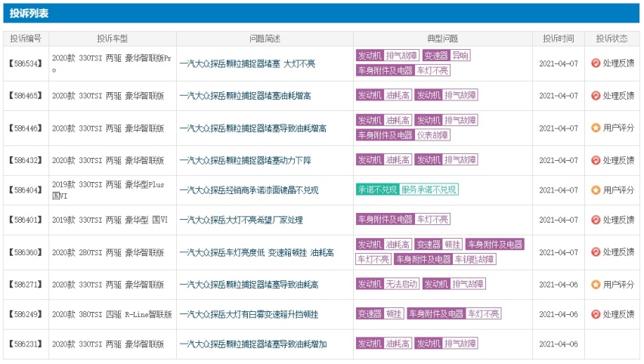The height and width of the screenshot is (364, 644).
Task: Open complaint 一汽大众探岳经销商承诺漆面镀晶不兑现
Action: (249, 190)
